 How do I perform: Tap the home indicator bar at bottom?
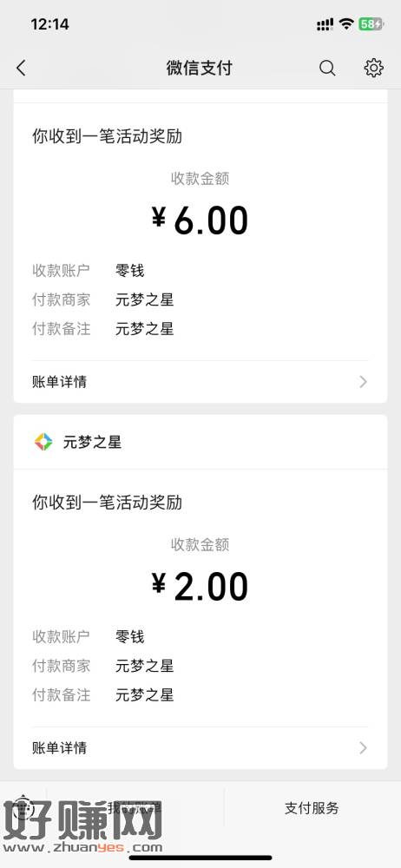click(200, 858)
